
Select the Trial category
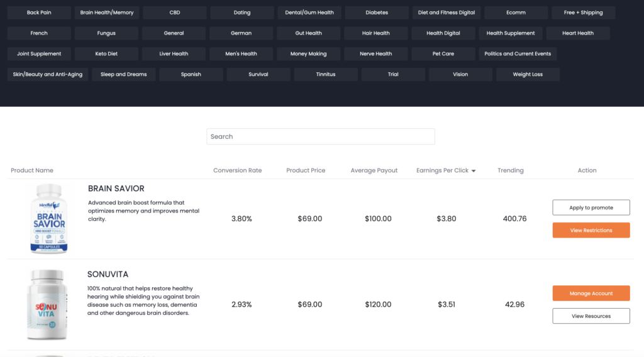pos(393,74)
